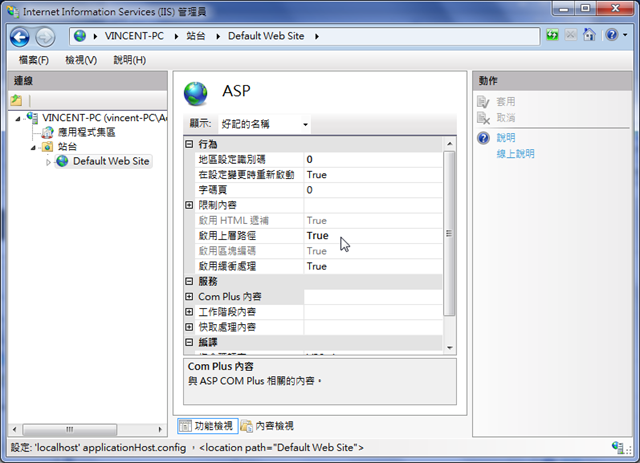The height and width of the screenshot is (463, 640).
Task: Open the 線上說明 online help link
Action: (x=516, y=154)
